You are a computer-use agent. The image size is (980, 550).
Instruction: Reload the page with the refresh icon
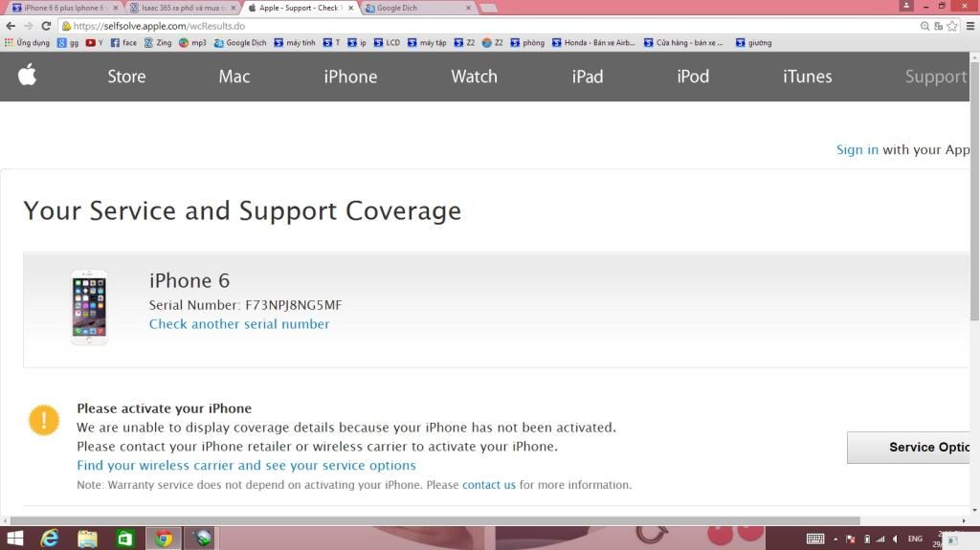[x=45, y=26]
